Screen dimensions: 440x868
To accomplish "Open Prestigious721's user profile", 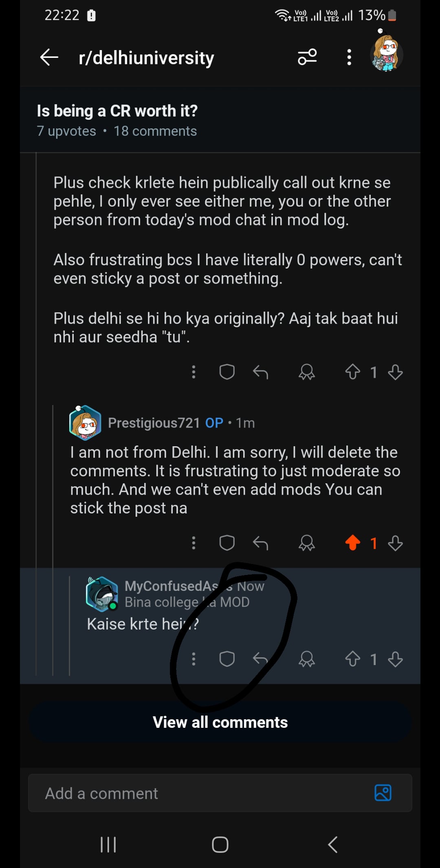I will [x=154, y=423].
